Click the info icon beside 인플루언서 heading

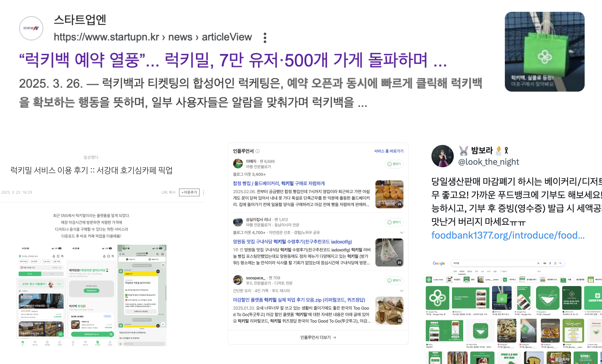258,151
